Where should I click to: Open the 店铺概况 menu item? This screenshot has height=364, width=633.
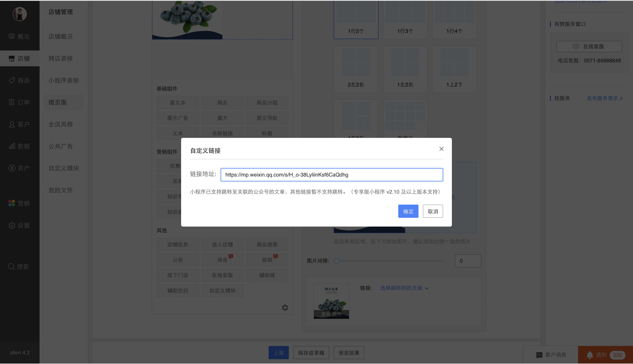tap(61, 36)
